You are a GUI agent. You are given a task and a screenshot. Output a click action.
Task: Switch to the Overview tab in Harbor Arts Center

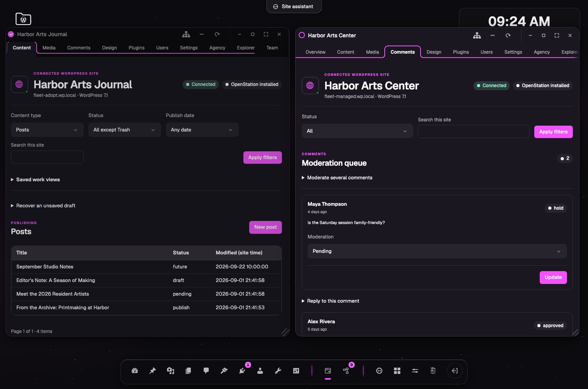(x=315, y=52)
